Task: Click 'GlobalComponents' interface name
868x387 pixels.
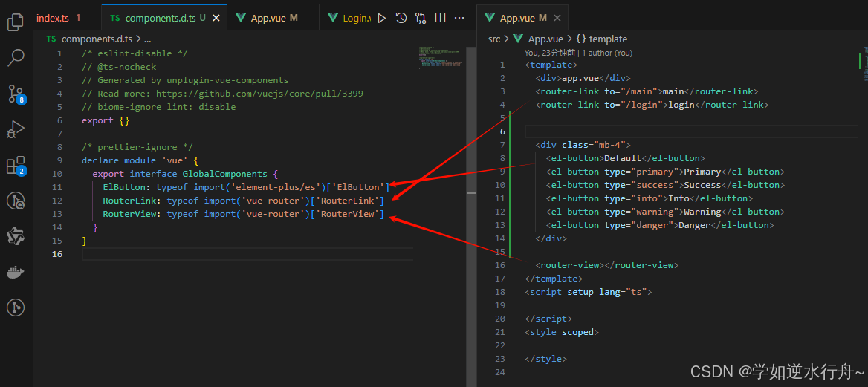Action: tap(225, 174)
